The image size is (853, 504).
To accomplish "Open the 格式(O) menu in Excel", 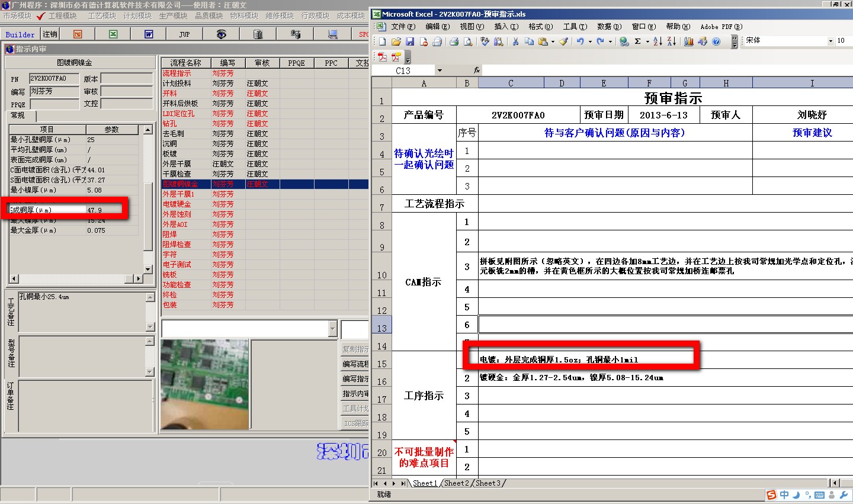I will (x=540, y=27).
